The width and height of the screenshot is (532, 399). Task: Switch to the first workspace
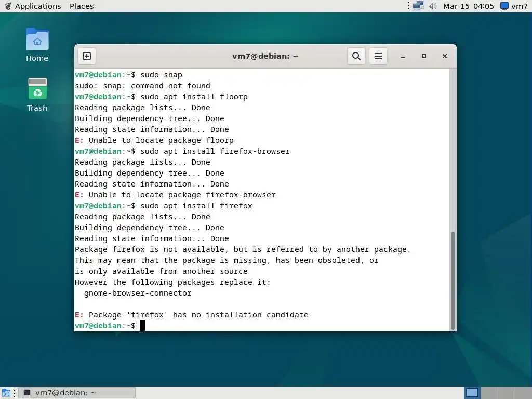coord(472,393)
